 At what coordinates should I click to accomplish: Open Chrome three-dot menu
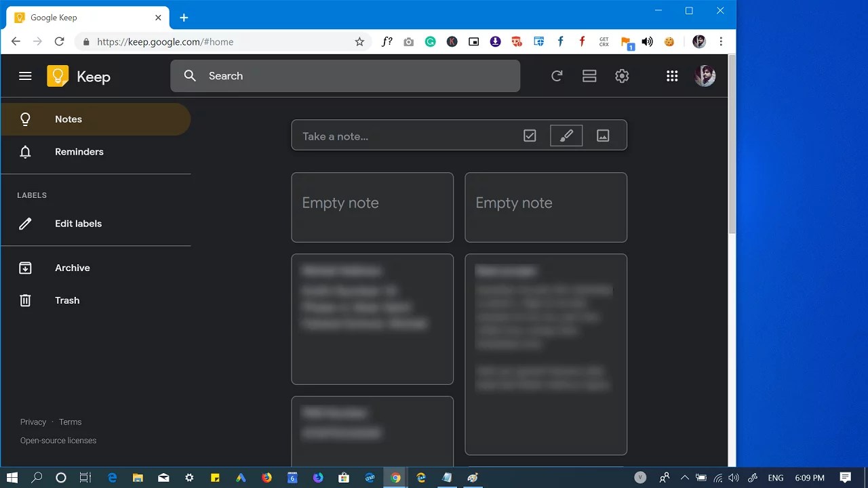(721, 41)
